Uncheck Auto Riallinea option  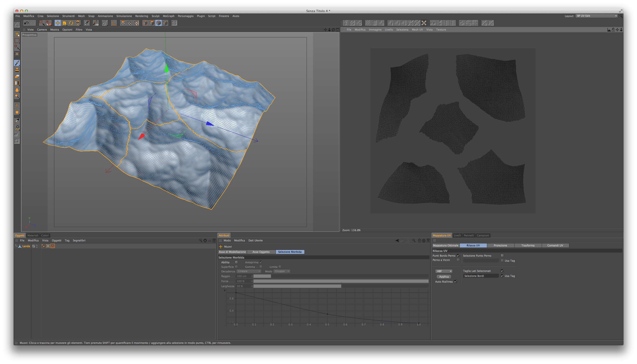[x=455, y=282]
